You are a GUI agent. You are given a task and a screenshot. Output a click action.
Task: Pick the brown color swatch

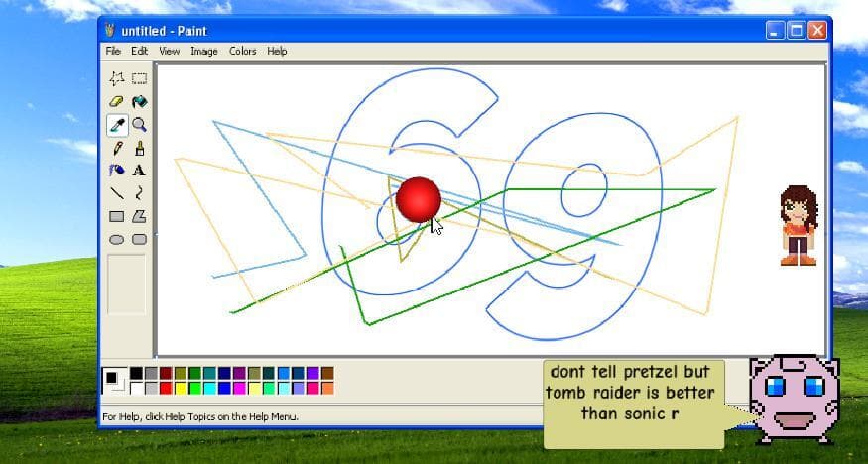coord(327,374)
